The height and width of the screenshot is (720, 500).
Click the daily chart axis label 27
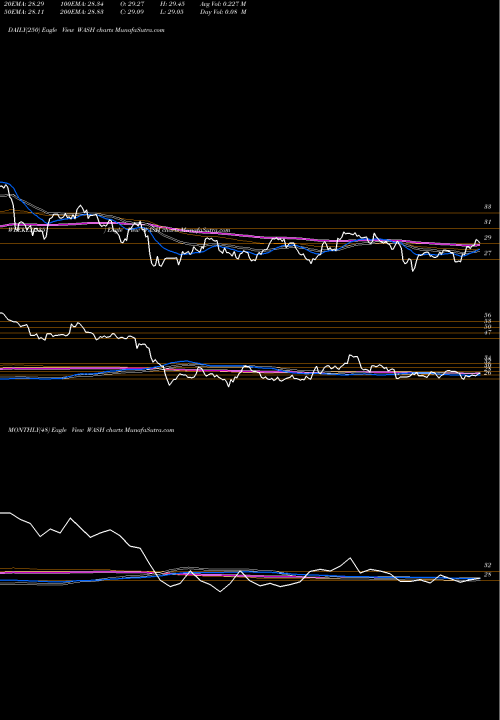coord(488,253)
